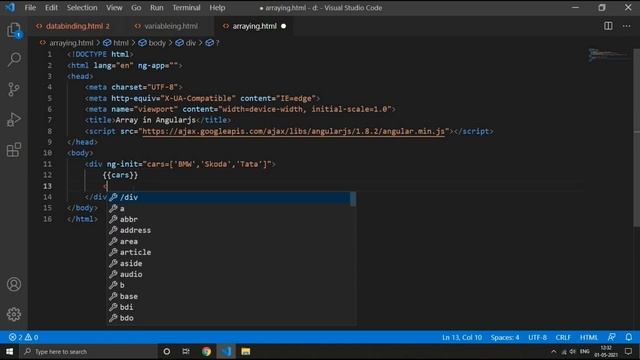Screen dimensions: 640x360
Task: Click the VS Code logo icon
Action: point(10,7)
